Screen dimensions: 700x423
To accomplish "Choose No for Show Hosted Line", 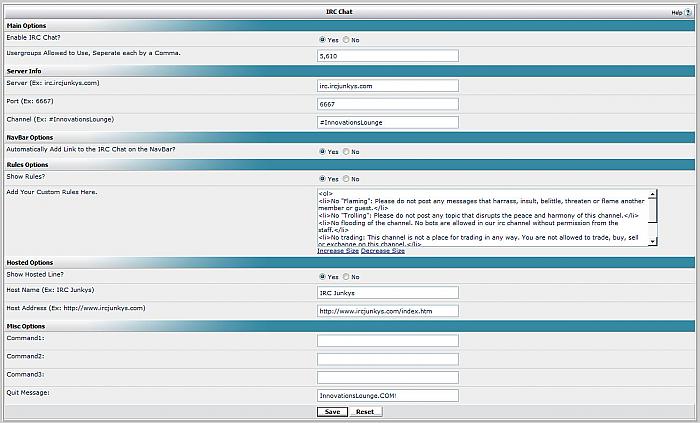I will click(x=346, y=277).
